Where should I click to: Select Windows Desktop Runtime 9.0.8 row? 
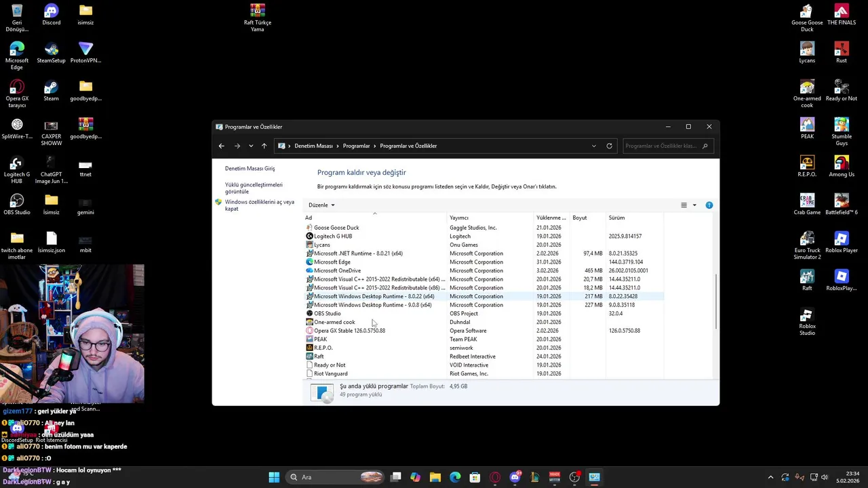(484, 305)
